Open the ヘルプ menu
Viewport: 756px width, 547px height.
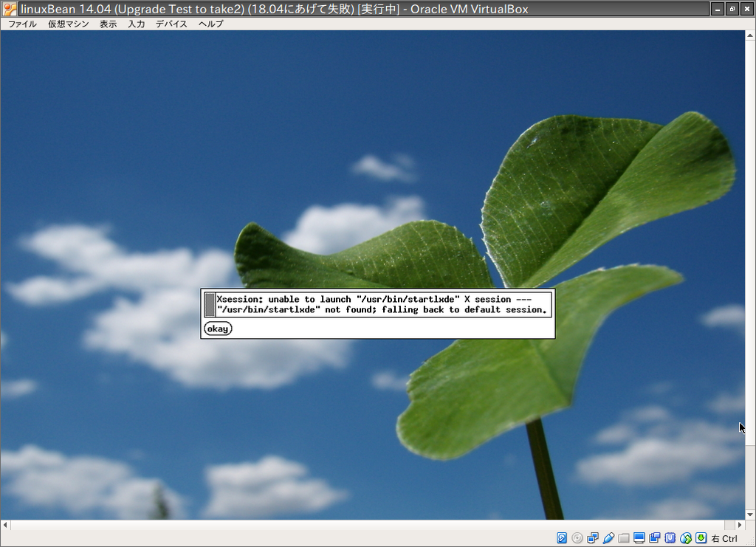[x=210, y=24]
